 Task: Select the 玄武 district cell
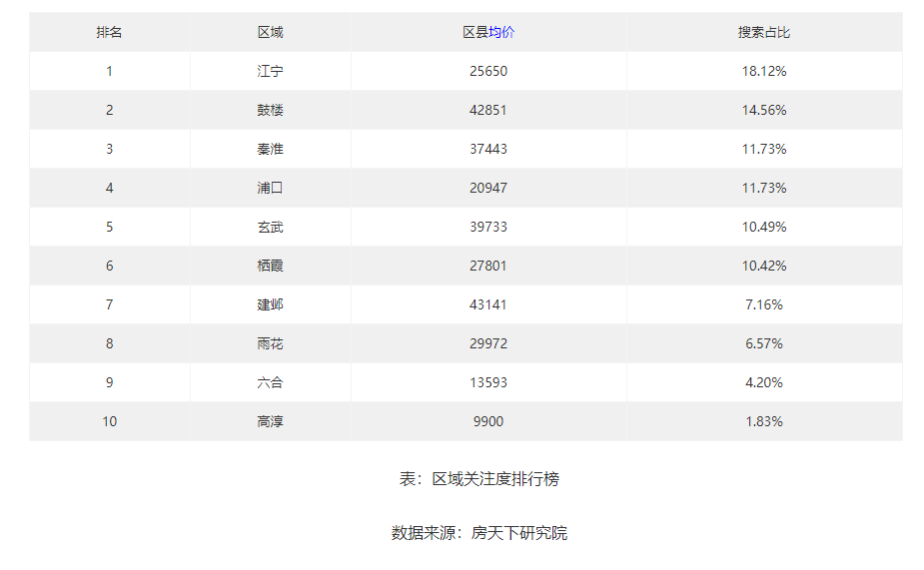pyautogui.click(x=271, y=227)
